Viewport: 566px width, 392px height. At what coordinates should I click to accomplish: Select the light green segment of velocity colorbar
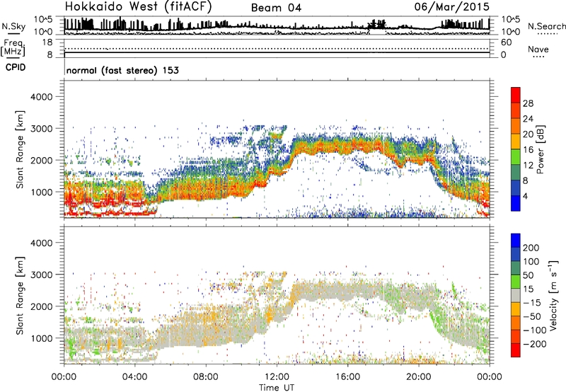tap(516, 282)
